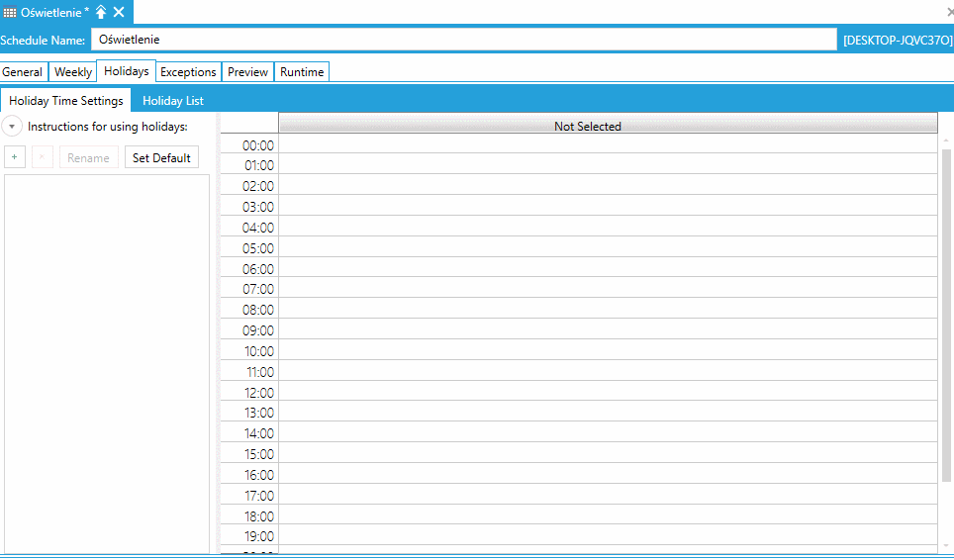
Task: Switch to the Runtime tab
Action: (302, 72)
